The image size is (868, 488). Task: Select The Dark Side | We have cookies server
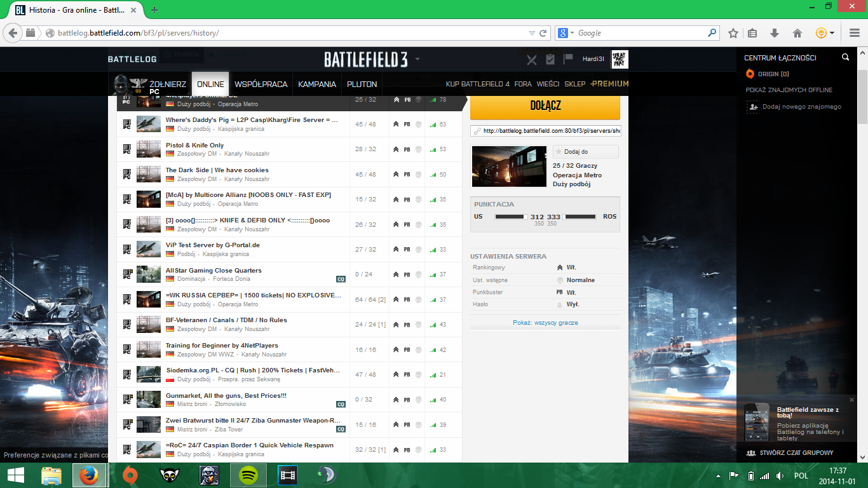pyautogui.click(x=290, y=174)
